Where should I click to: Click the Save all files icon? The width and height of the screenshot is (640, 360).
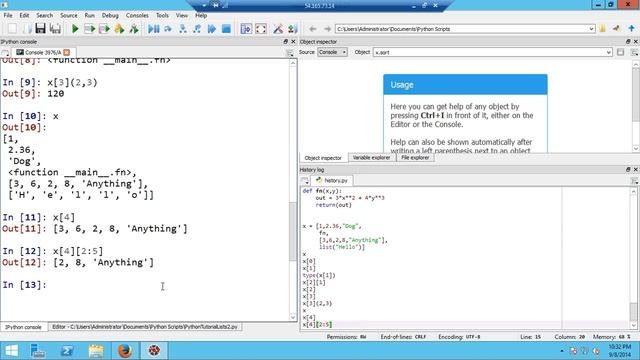[x=55, y=29]
